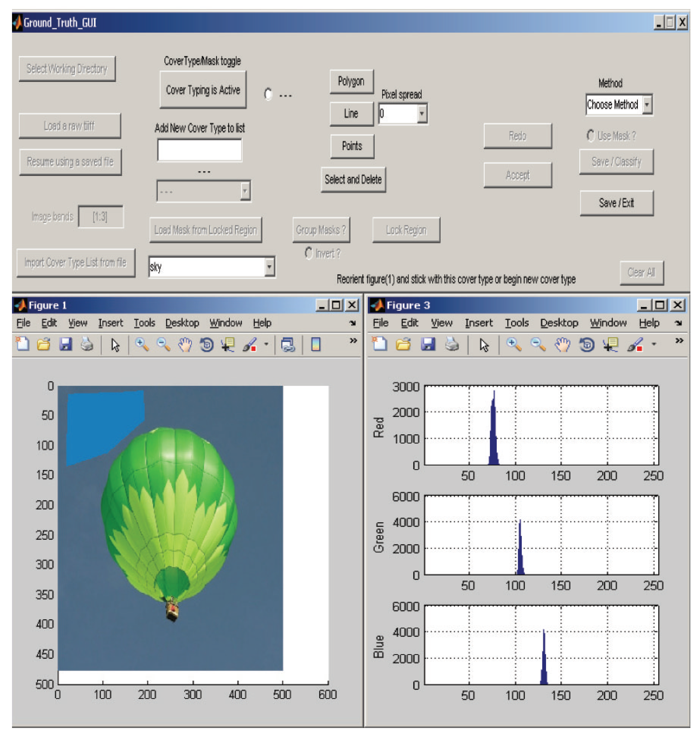The width and height of the screenshot is (700, 737).
Task: Open the Brush/Select Data tool in Figure 1
Action: (249, 346)
